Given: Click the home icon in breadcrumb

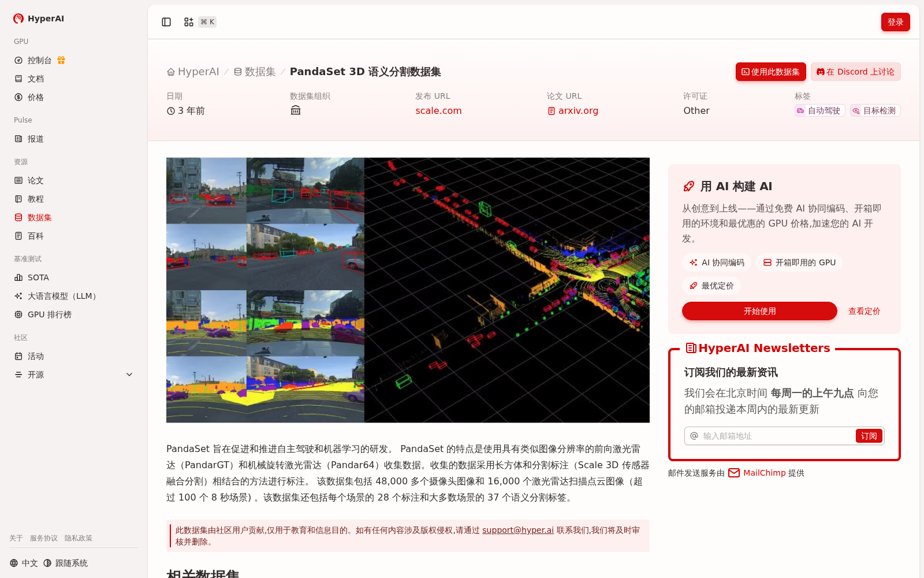Looking at the screenshot, I should pos(171,72).
